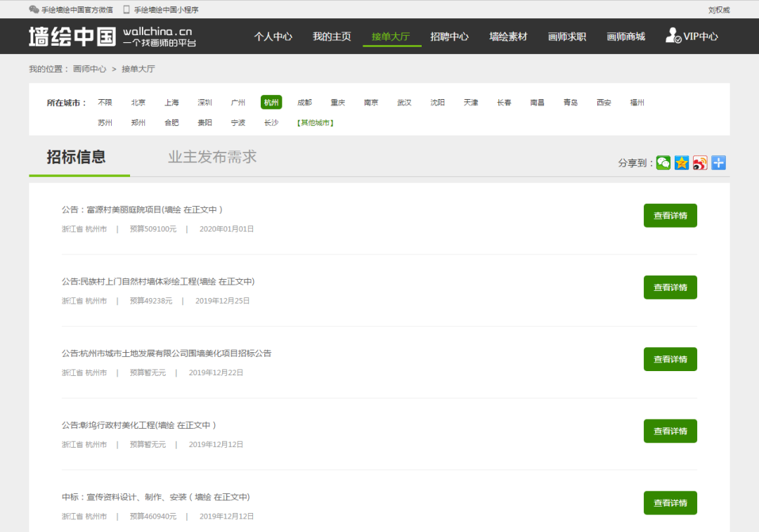Click the WeChat share icon

pos(663,163)
